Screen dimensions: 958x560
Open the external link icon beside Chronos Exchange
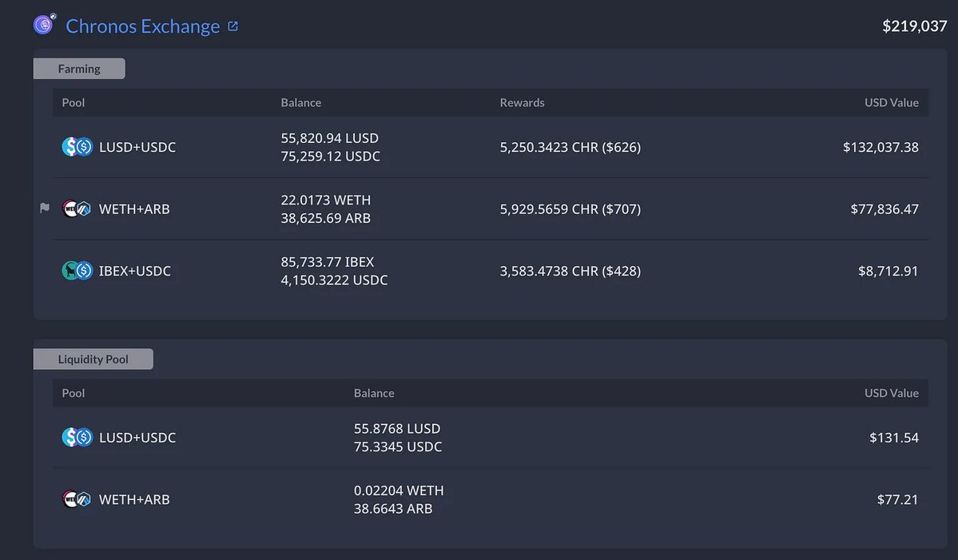pyautogui.click(x=233, y=26)
